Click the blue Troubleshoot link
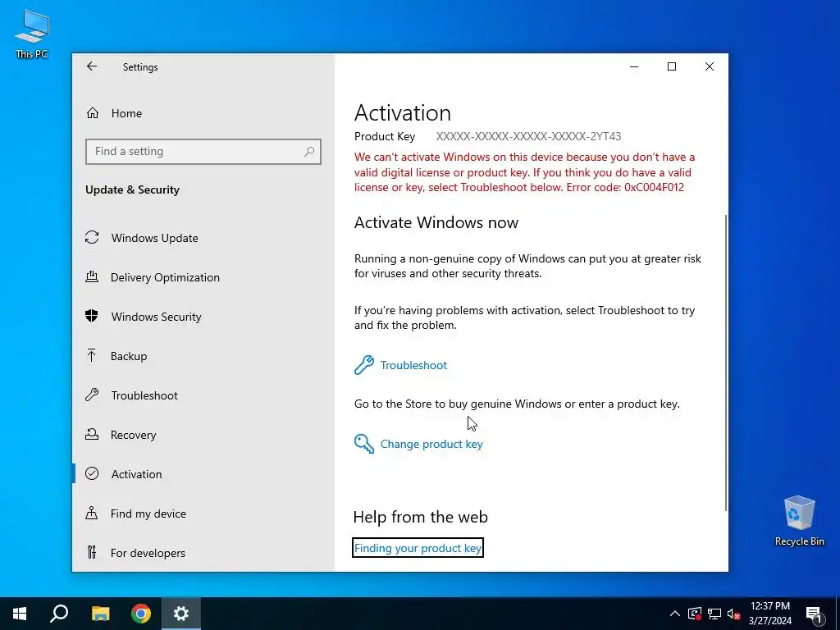This screenshot has height=630, width=840. pos(413,365)
